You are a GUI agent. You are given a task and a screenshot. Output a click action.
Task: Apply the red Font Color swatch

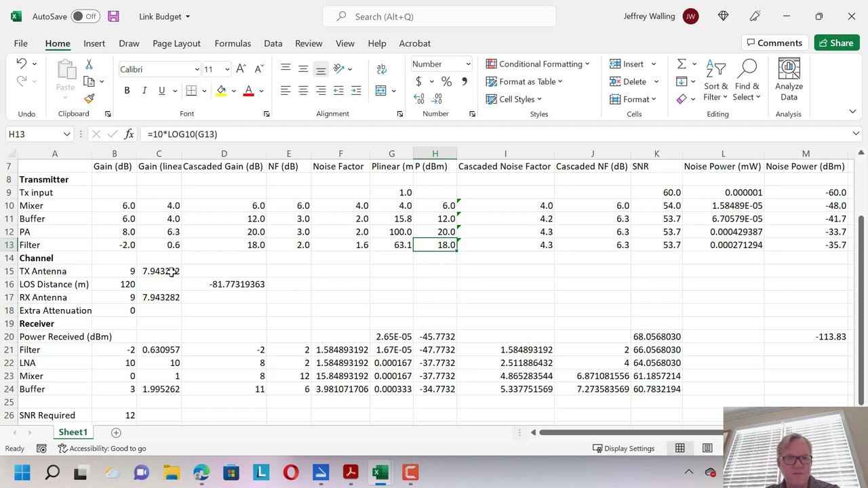(248, 91)
